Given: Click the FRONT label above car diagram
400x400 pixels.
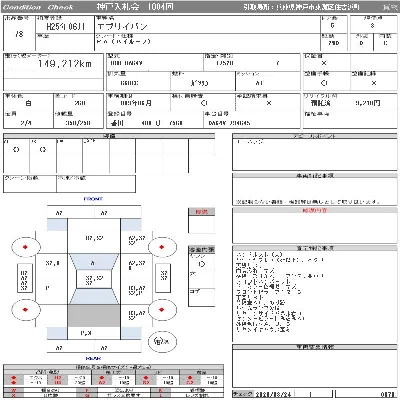Looking at the screenshot, I should (x=93, y=199).
